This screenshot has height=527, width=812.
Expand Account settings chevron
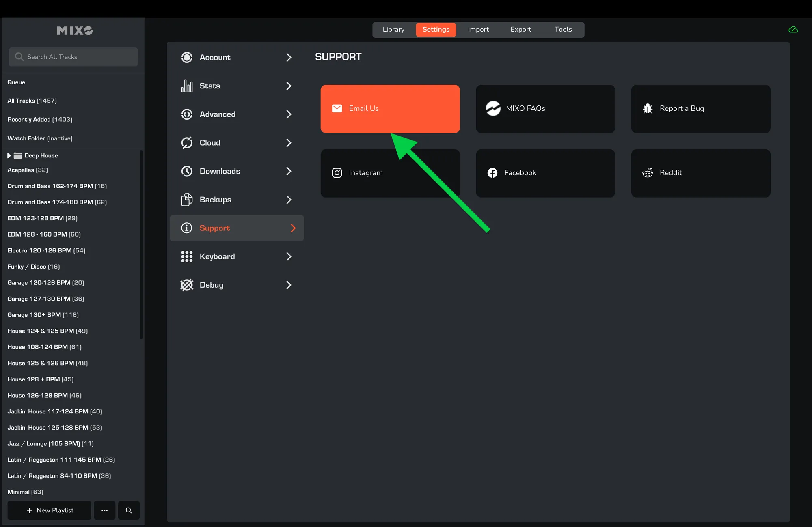click(x=289, y=58)
